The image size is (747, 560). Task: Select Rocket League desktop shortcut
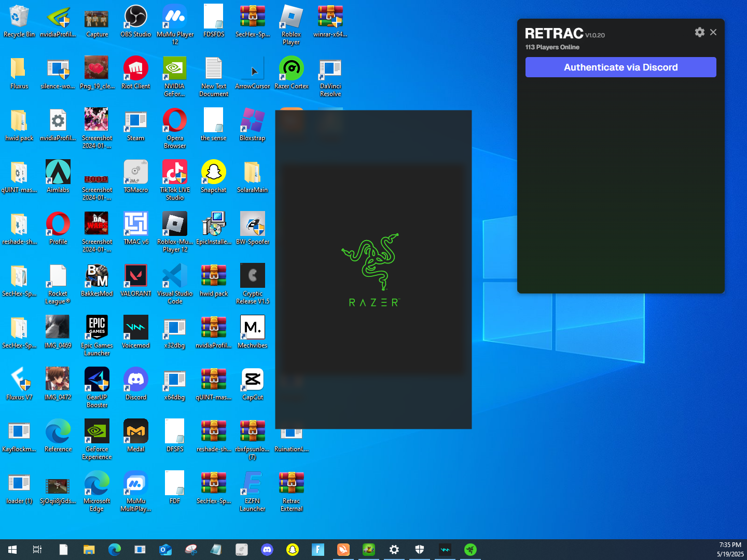58,284
